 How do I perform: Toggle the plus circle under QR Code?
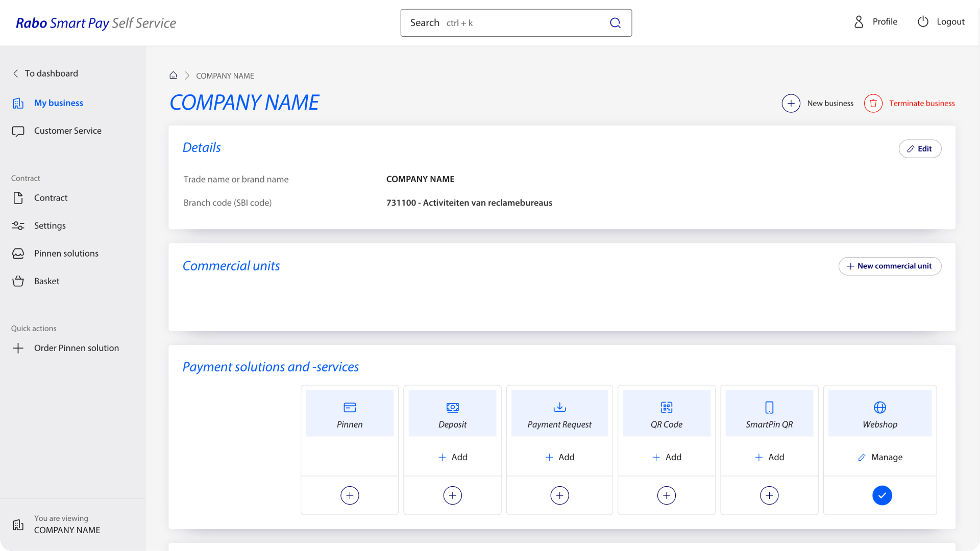coord(666,495)
